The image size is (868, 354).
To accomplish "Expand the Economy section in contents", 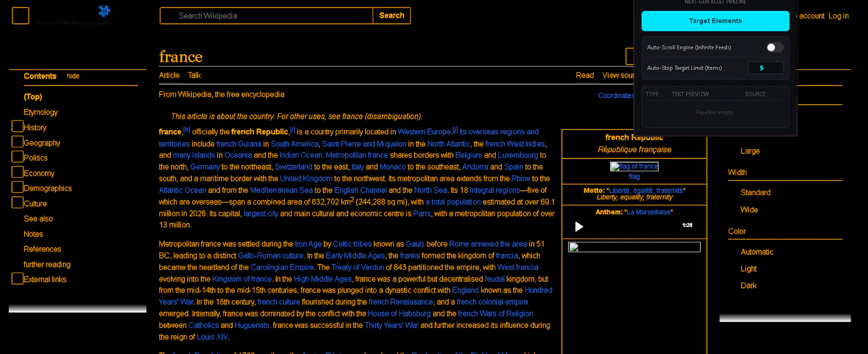I will click(x=17, y=172).
